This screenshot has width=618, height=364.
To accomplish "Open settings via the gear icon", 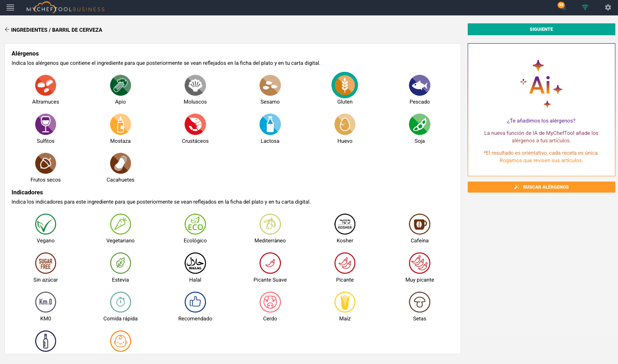I will (608, 7).
